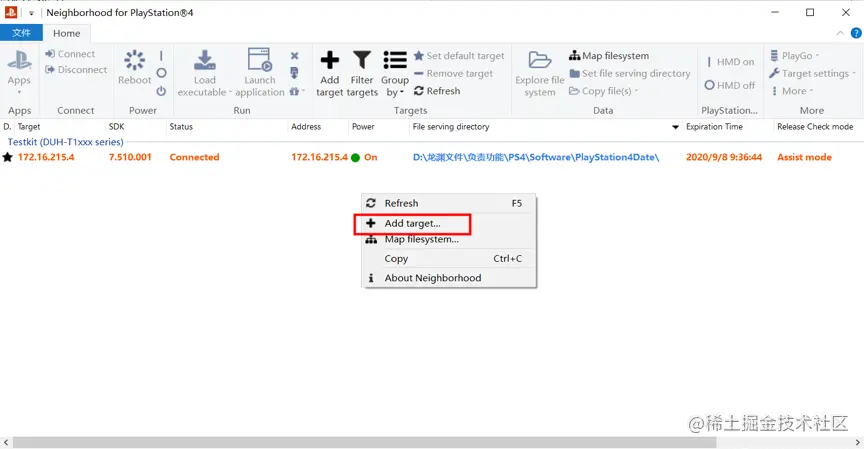The width and height of the screenshot is (864, 449).
Task: Click the scrollbar left arrow
Action: coord(6,442)
